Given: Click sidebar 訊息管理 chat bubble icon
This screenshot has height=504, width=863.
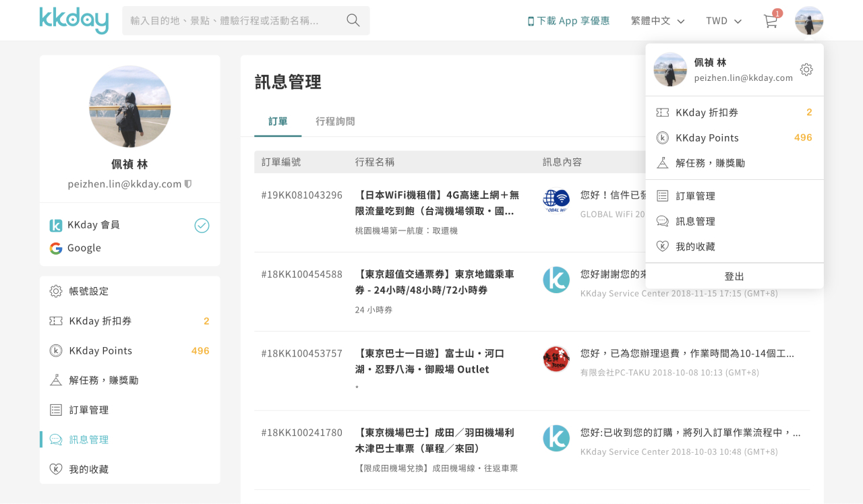Looking at the screenshot, I should point(56,439).
